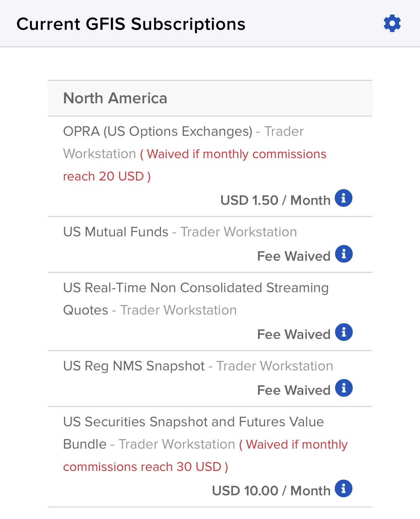Open the US Mutual Funds subscription row

210,244
